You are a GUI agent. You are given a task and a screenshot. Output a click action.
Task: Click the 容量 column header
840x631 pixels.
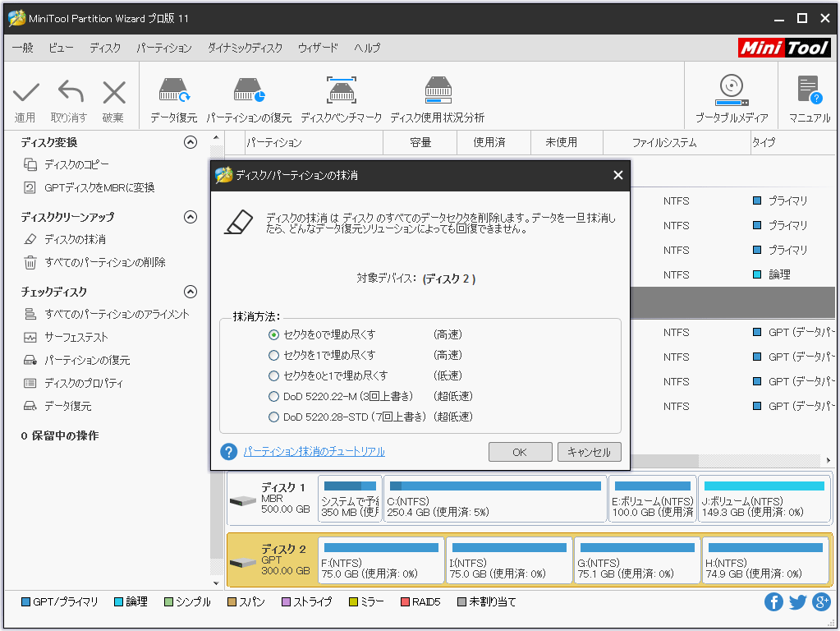click(420, 142)
